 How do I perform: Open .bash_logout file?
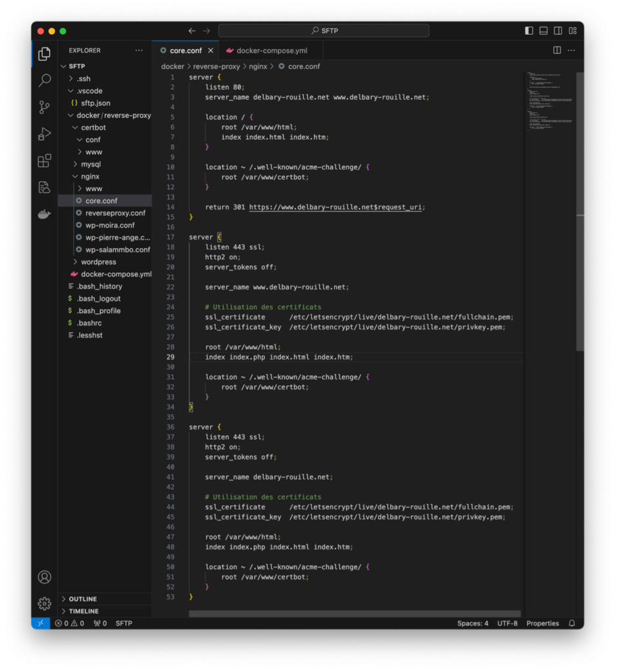[x=105, y=299]
